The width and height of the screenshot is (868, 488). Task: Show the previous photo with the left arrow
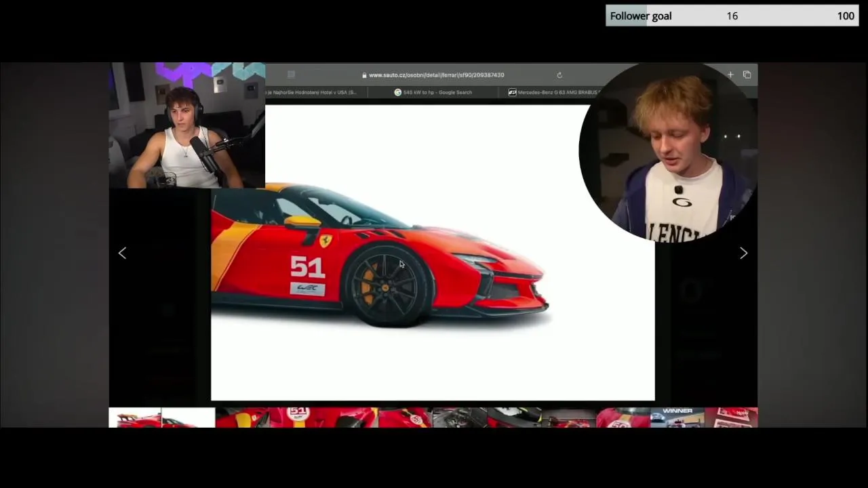[122, 253]
